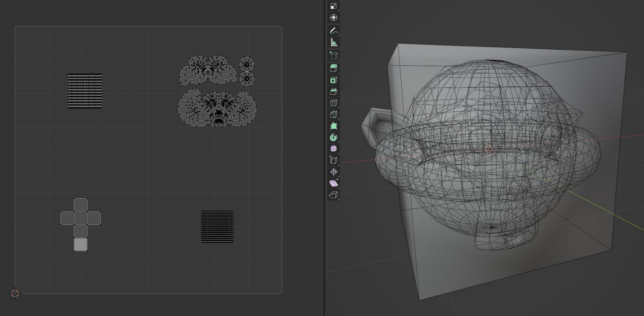
Task: Select the Transform tool
Action: click(334, 18)
